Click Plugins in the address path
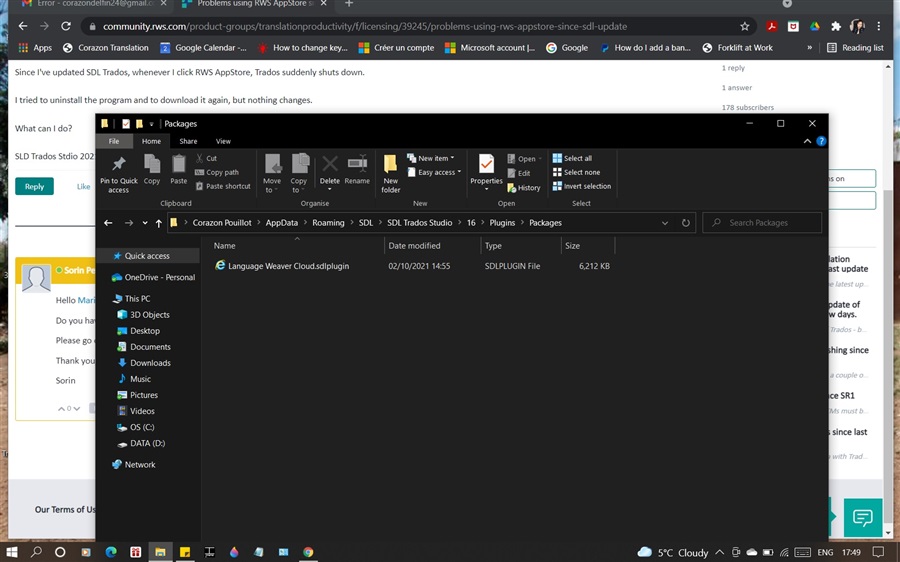This screenshot has height=562, width=900. click(x=502, y=223)
